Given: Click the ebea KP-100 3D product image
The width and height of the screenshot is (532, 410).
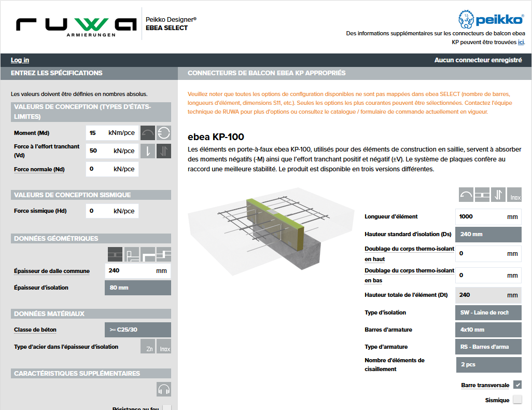Looking at the screenshot, I should (271, 231).
